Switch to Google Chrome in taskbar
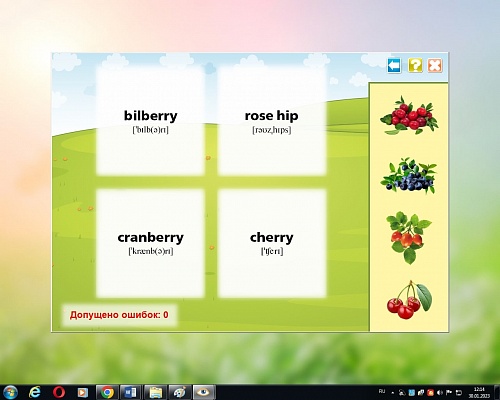The height and width of the screenshot is (400, 500). pos(107,392)
